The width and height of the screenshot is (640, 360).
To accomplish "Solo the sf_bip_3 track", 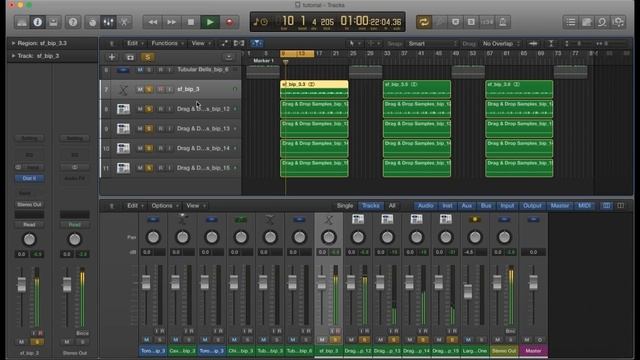I will coord(149,89).
